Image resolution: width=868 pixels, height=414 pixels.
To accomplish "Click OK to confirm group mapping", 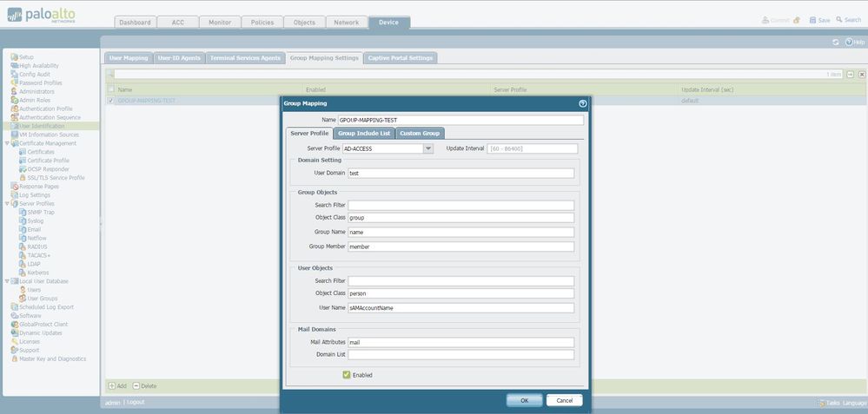I will point(524,400).
